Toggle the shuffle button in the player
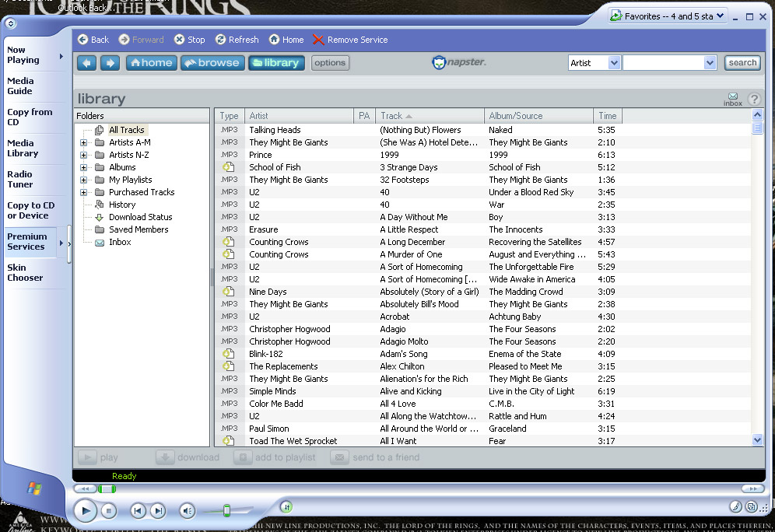Viewport: 775px width, 532px height. pos(286,507)
